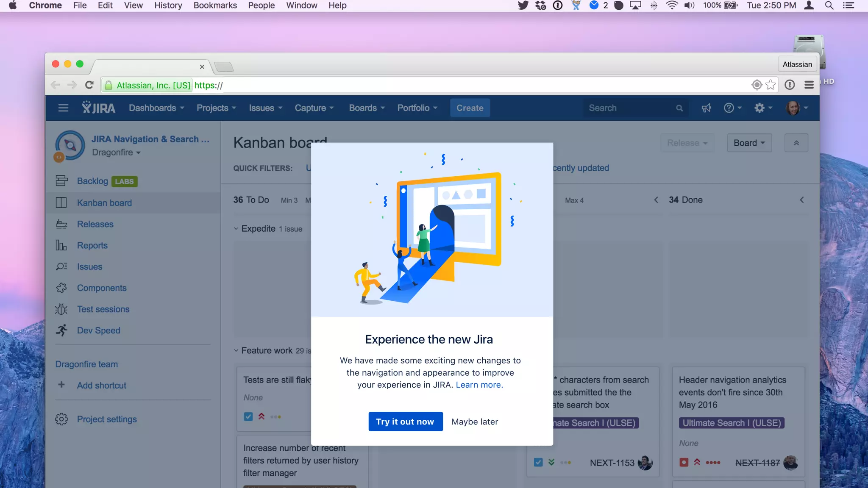This screenshot has width=868, height=488.
Task: Open the Board dropdown button
Action: 749,143
